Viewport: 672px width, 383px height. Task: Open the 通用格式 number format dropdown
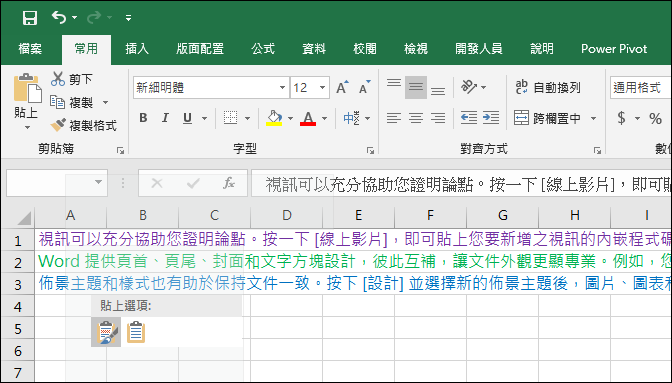click(640, 88)
